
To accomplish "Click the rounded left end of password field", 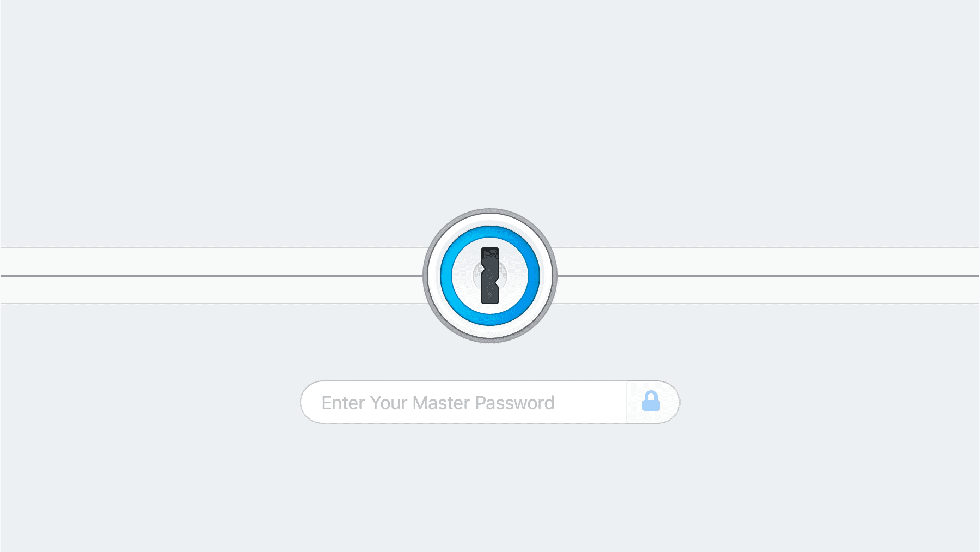I will 310,402.
